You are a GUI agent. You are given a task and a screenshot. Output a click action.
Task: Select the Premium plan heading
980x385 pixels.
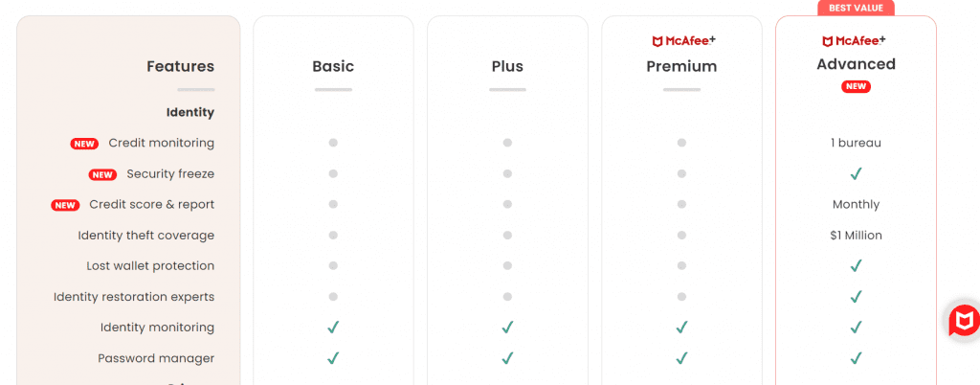(681, 66)
